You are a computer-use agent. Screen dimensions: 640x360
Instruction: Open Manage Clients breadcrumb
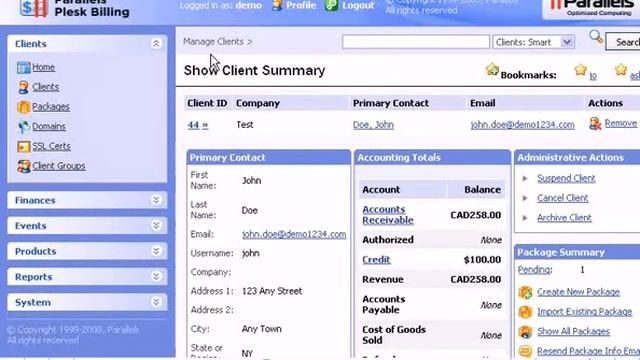(213, 42)
